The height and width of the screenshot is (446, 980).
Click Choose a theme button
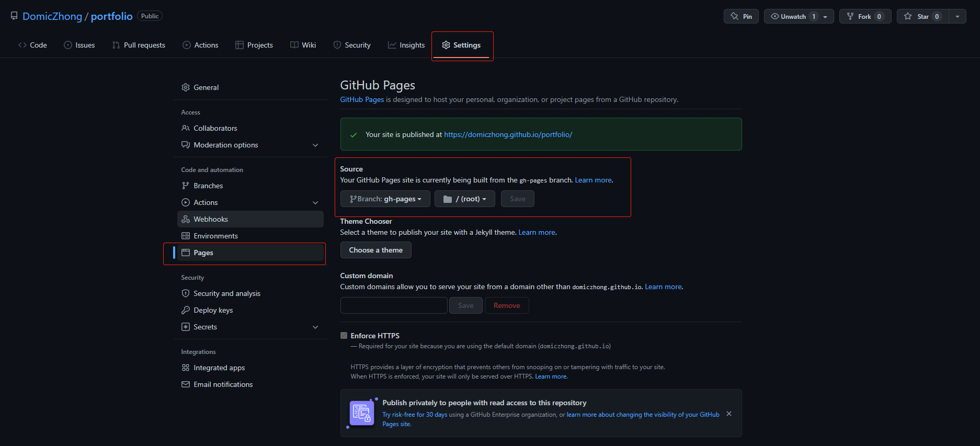pyautogui.click(x=376, y=250)
